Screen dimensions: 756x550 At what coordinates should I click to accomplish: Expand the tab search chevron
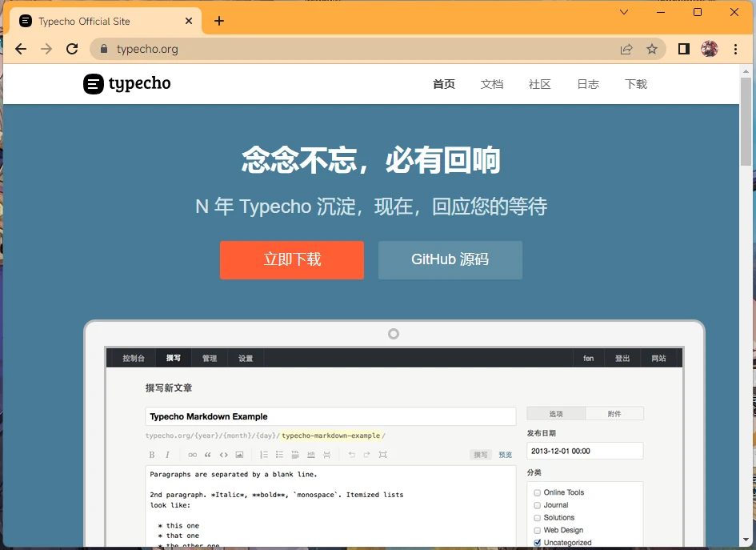pyautogui.click(x=624, y=12)
